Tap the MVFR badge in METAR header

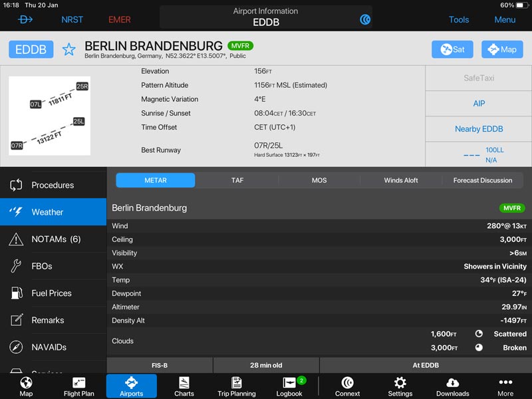click(512, 208)
